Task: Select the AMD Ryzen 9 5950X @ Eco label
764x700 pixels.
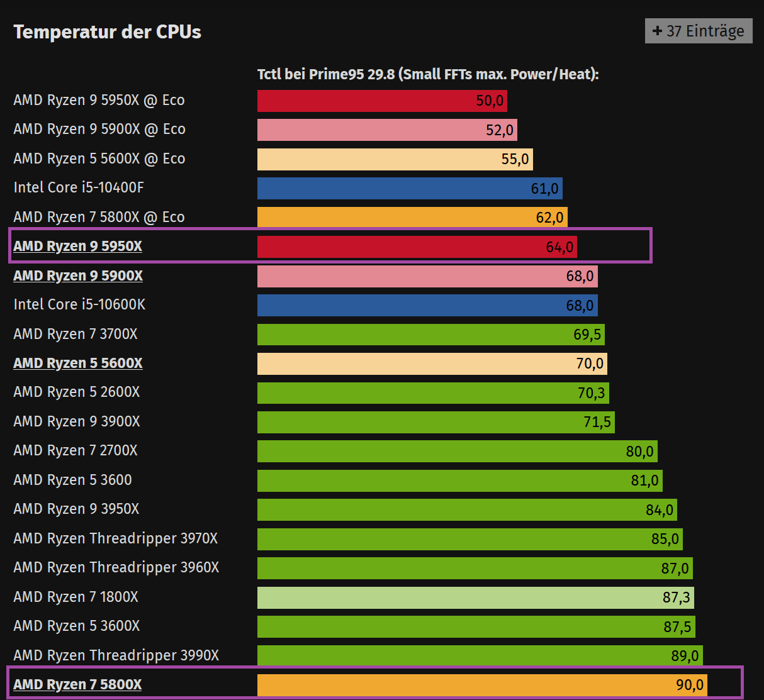Action: click(x=99, y=100)
